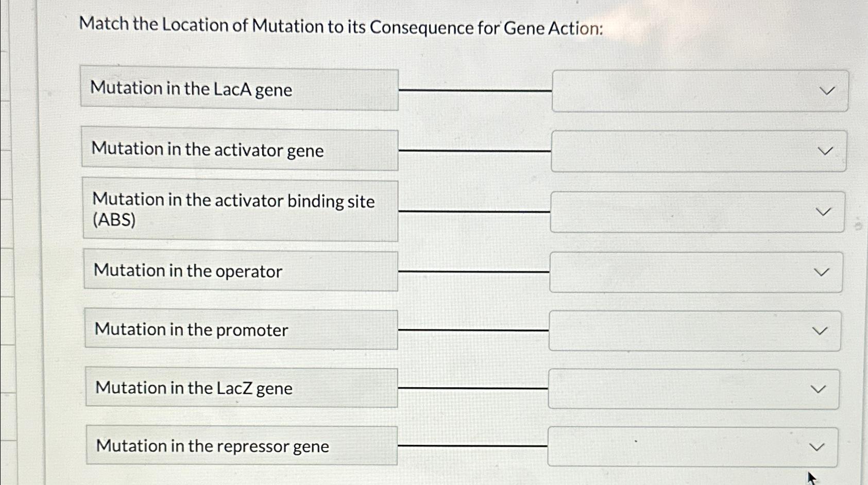Viewport: 868px width, 485px height.
Task: Expand the LacZ gene answer dropdown
Action: [825, 389]
